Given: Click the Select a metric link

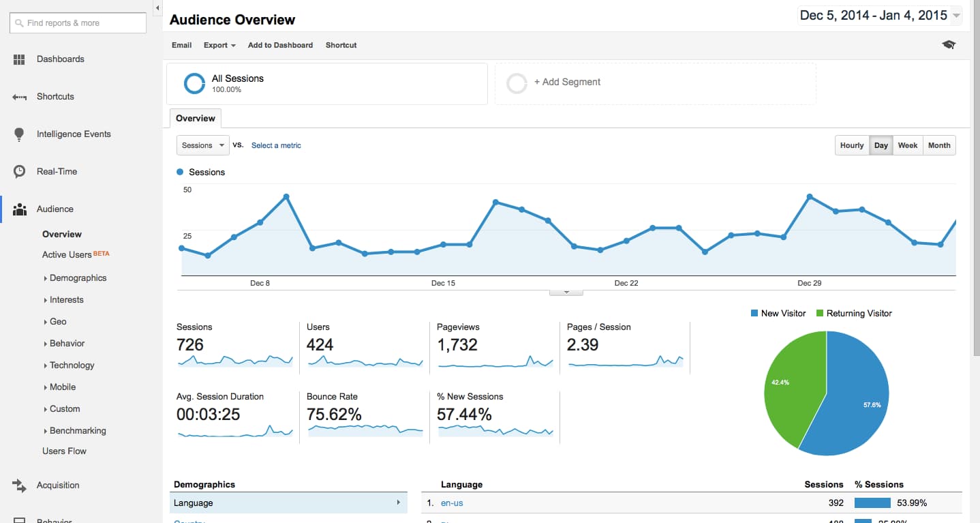Looking at the screenshot, I should 276,145.
